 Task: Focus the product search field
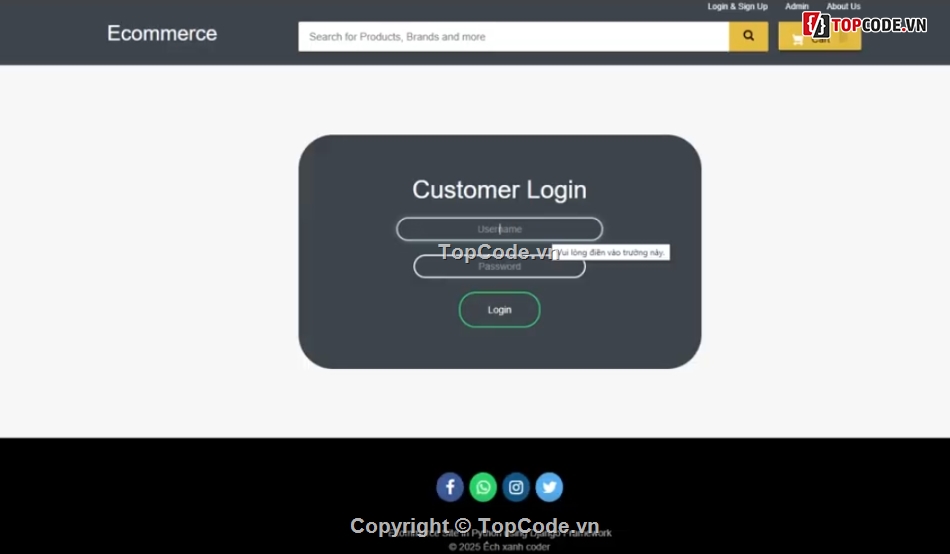point(514,36)
